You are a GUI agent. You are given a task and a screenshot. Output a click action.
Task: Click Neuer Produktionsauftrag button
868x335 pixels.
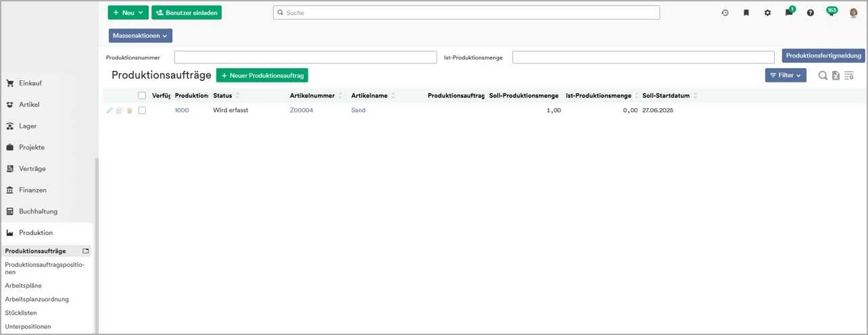pos(262,76)
